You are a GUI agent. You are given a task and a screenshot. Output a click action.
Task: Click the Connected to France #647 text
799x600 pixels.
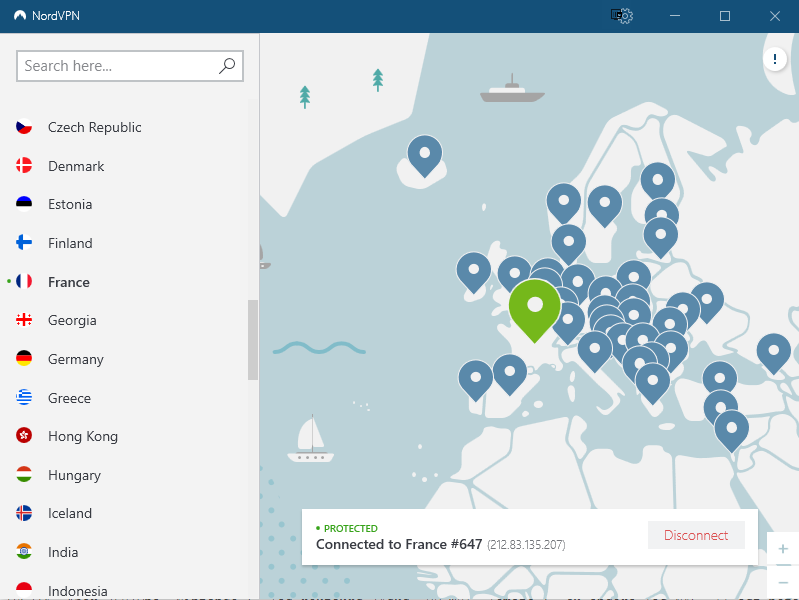[399, 544]
